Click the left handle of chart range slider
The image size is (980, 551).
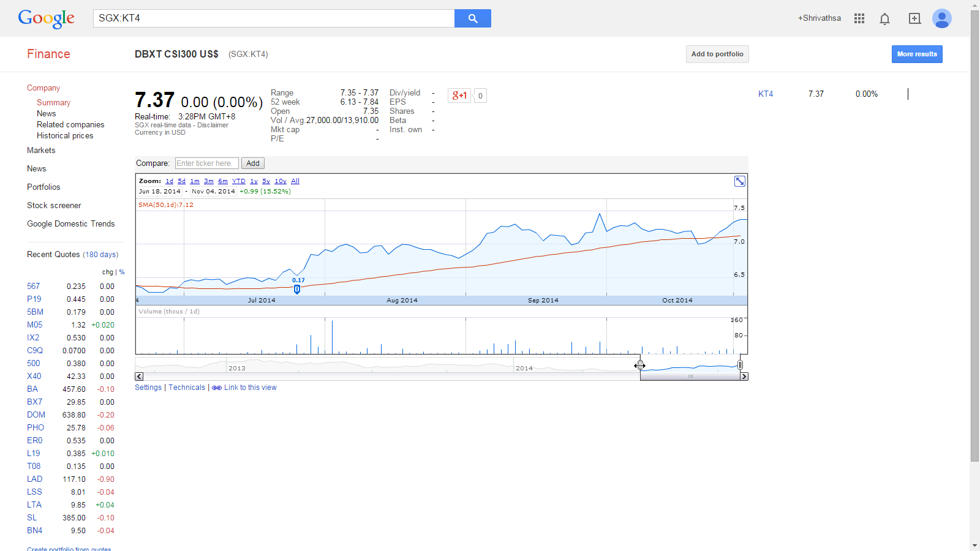[640, 365]
